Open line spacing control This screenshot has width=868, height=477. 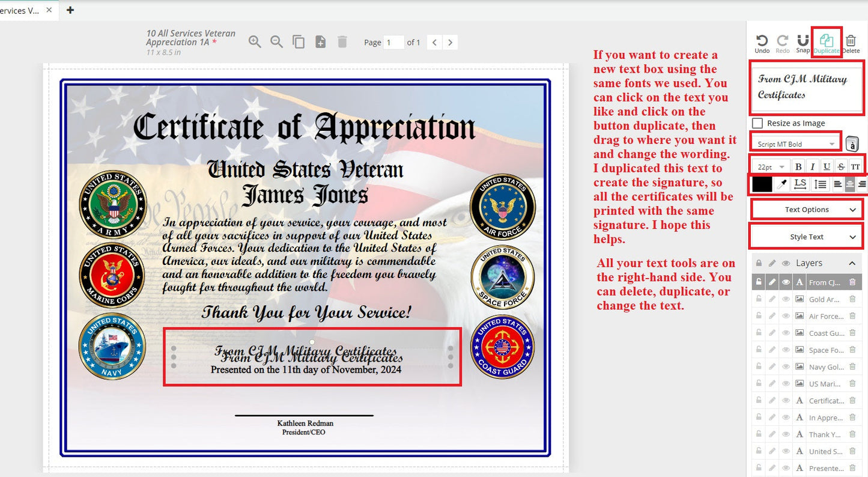click(x=820, y=184)
